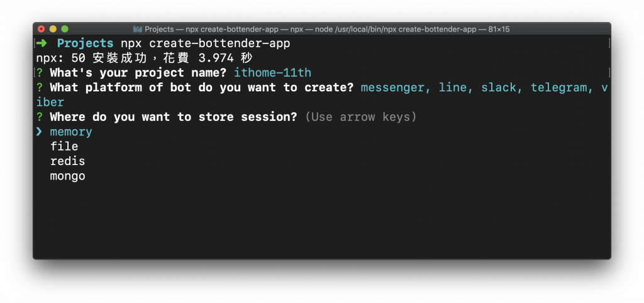Click the green zoom window button

tap(65, 29)
